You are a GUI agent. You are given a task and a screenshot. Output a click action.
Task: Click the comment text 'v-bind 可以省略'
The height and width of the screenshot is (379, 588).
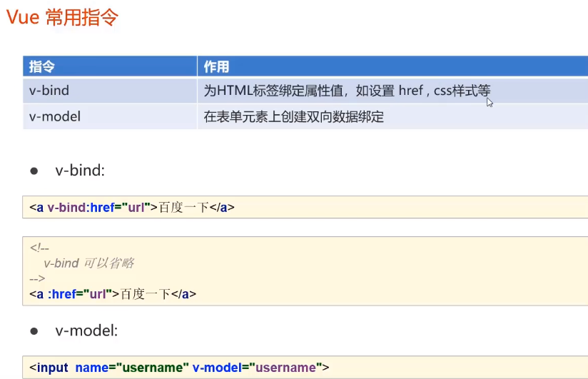(x=89, y=263)
